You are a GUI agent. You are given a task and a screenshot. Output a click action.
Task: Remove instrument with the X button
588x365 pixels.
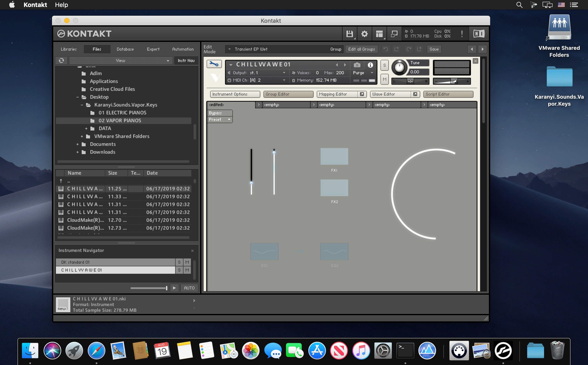[x=475, y=61]
